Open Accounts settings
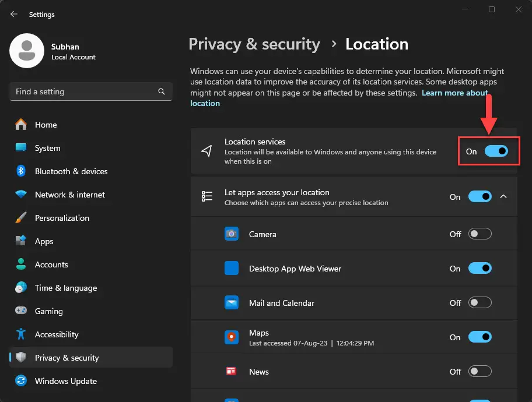532x402 pixels. click(91, 265)
